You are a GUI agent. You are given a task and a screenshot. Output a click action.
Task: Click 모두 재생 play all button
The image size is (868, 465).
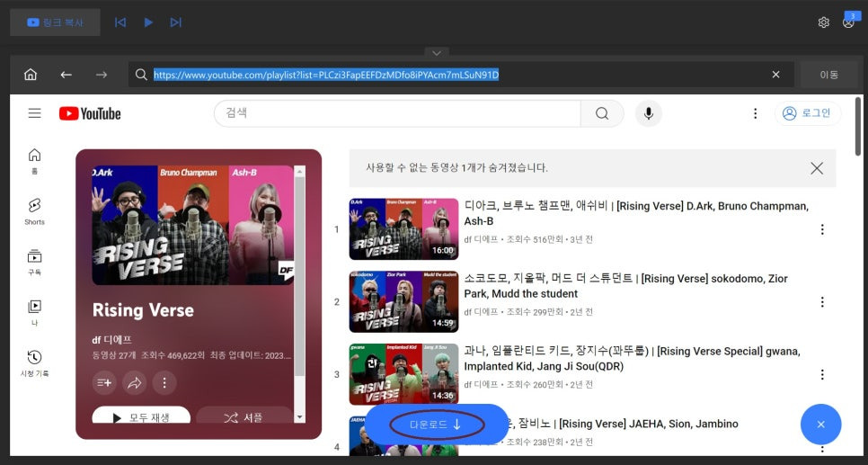pyautogui.click(x=141, y=416)
